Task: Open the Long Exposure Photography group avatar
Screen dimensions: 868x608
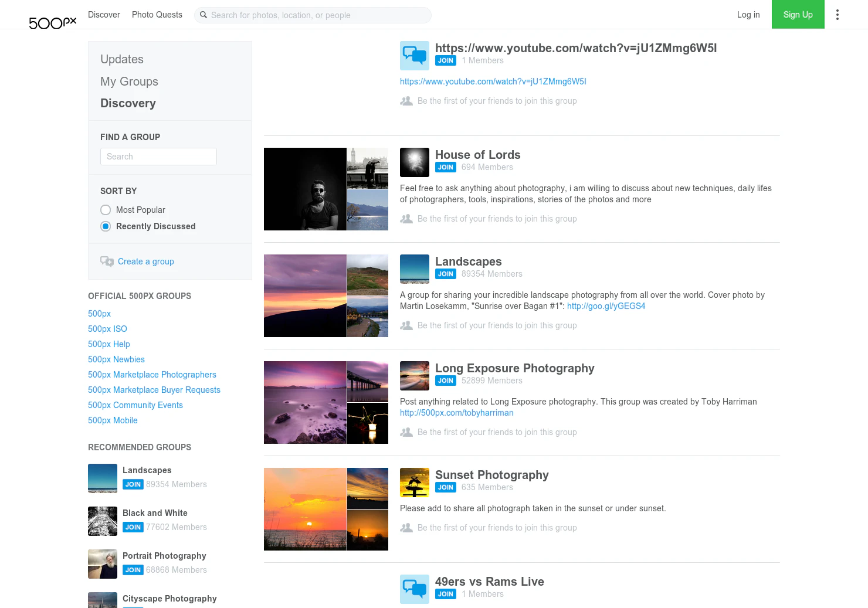Action: pos(415,376)
